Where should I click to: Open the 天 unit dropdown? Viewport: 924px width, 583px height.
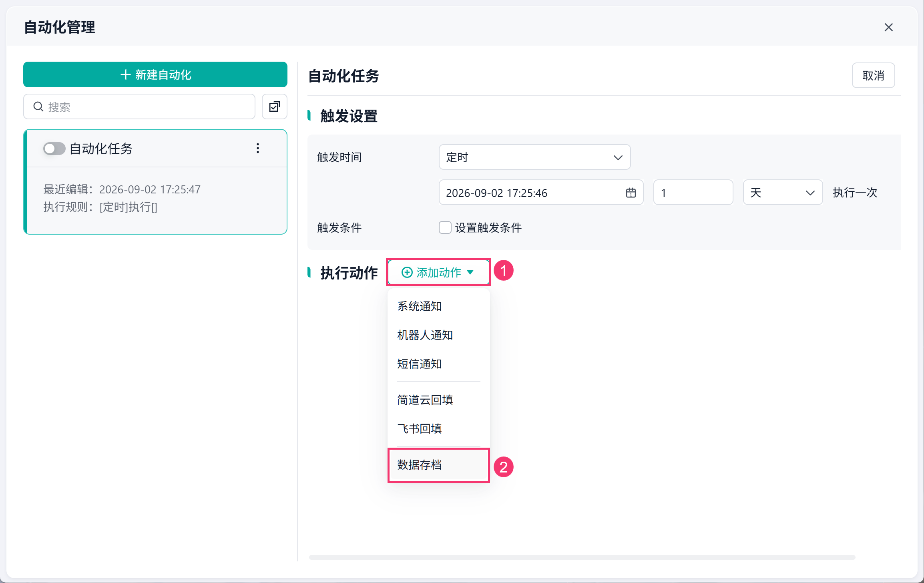click(783, 193)
